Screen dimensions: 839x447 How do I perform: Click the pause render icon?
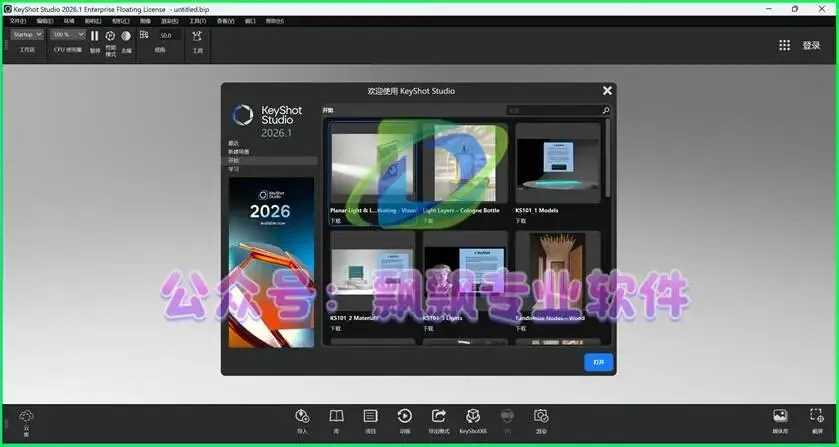click(95, 36)
